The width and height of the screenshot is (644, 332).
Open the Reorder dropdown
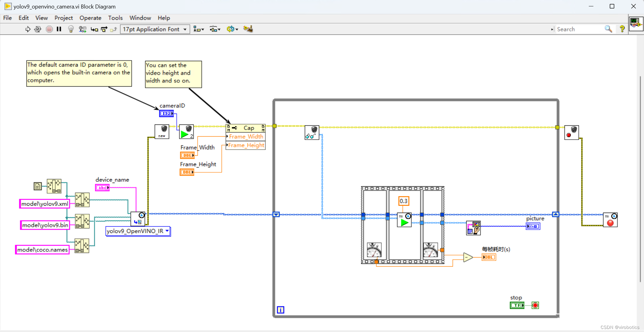[x=232, y=29]
